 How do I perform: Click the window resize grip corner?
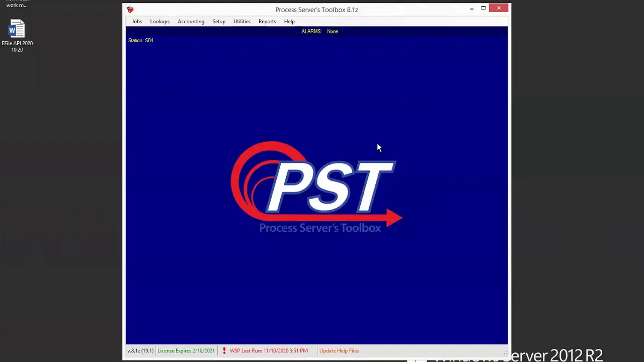tap(505, 354)
